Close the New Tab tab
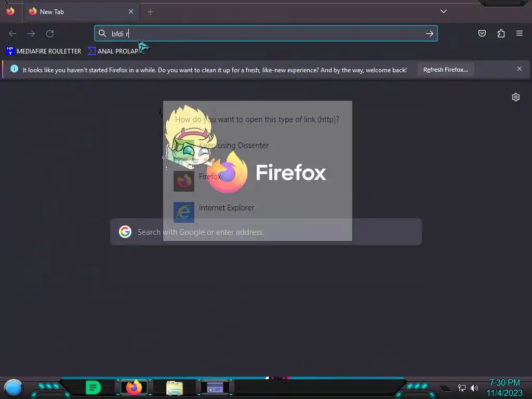 coord(131,11)
